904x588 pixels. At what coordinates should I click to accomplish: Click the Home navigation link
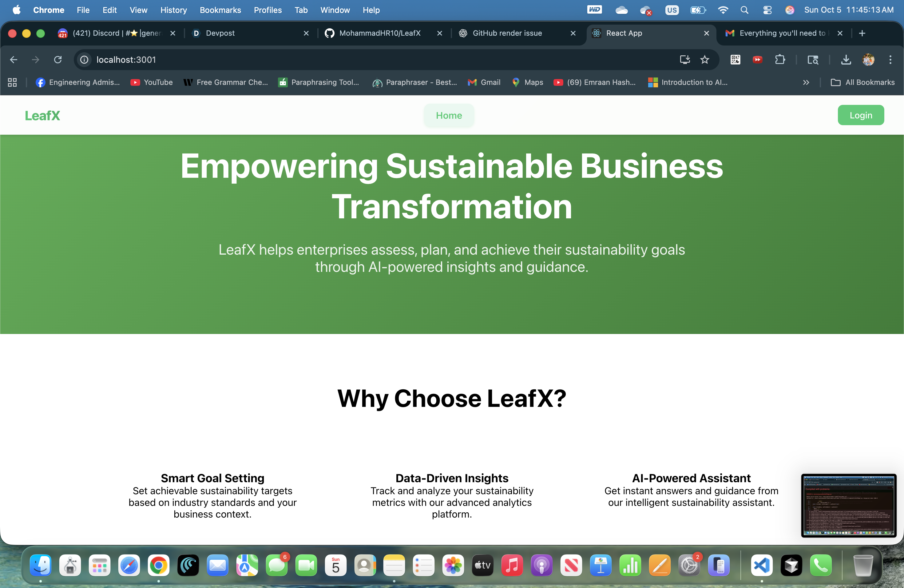tap(449, 115)
